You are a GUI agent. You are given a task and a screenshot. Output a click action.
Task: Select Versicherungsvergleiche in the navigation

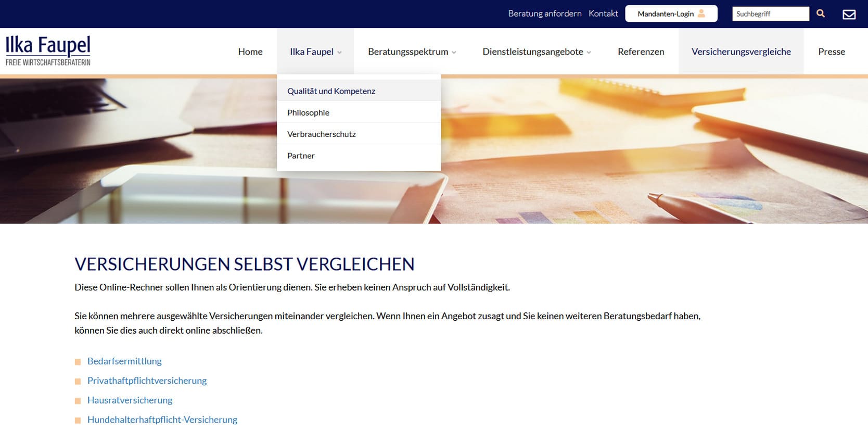[741, 52]
